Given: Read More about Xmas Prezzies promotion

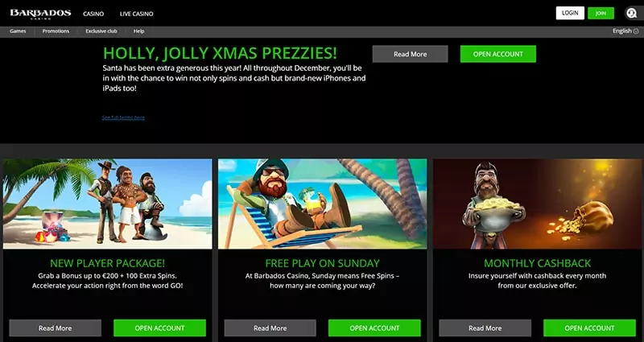Looking at the screenshot, I should 410,54.
